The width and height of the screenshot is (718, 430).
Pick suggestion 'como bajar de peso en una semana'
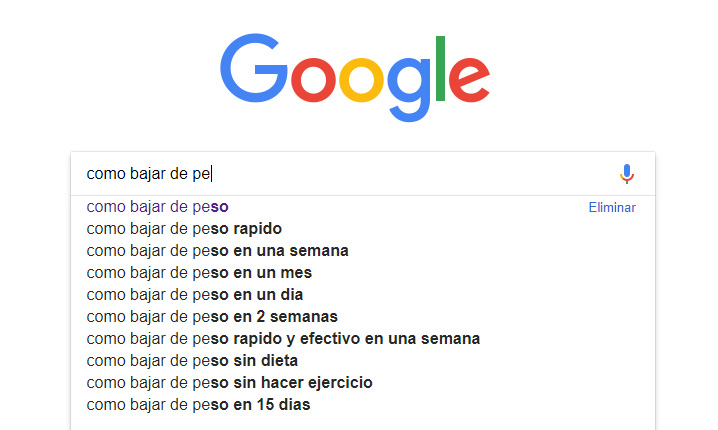click(x=218, y=251)
